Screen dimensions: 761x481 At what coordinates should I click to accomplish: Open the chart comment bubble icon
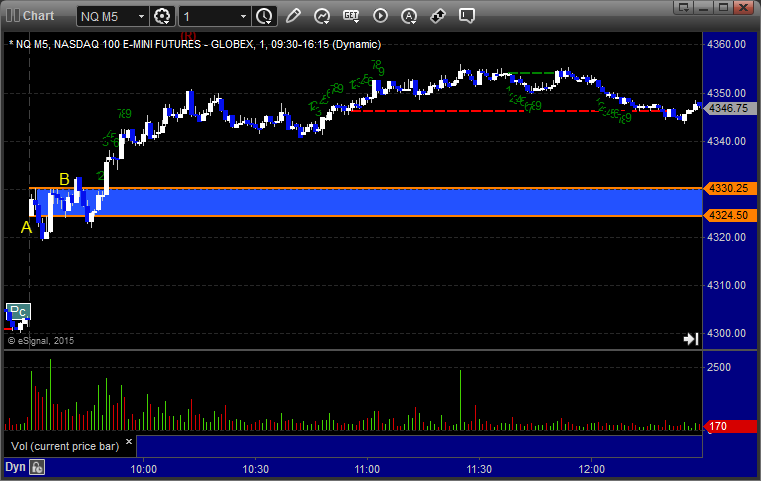click(x=466, y=16)
